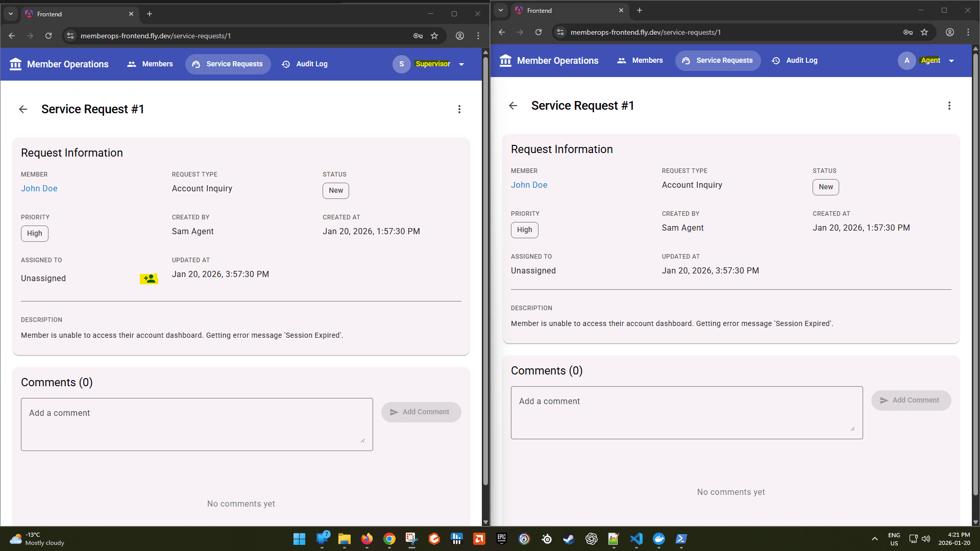
Task: Click the assign-person icon next to Unassigned
Action: [149, 279]
